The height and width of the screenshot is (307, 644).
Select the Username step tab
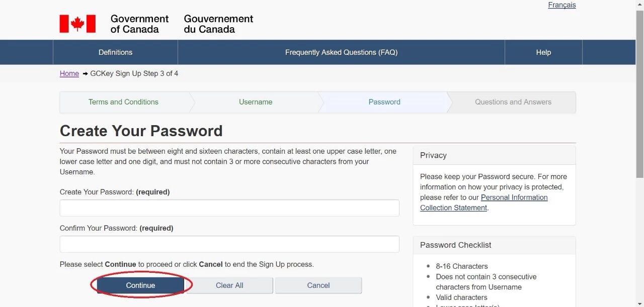[x=256, y=102]
